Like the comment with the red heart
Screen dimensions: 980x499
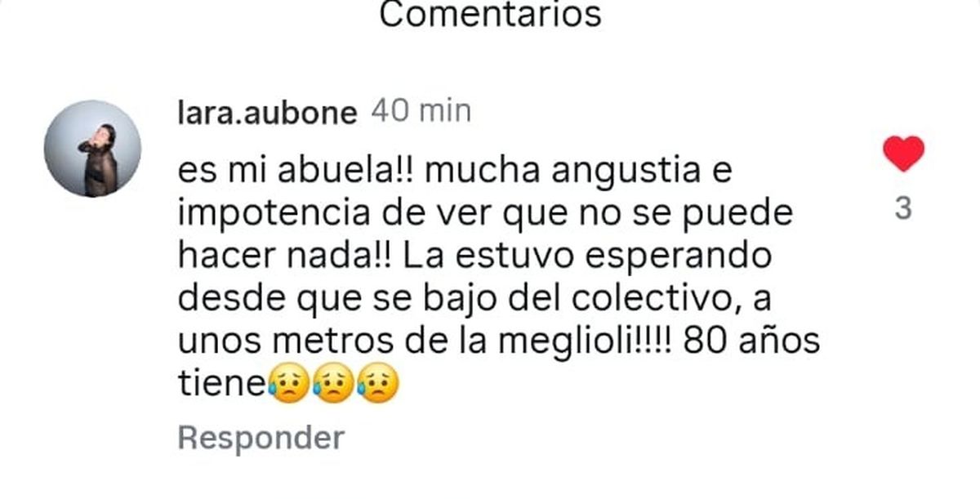[x=904, y=154]
